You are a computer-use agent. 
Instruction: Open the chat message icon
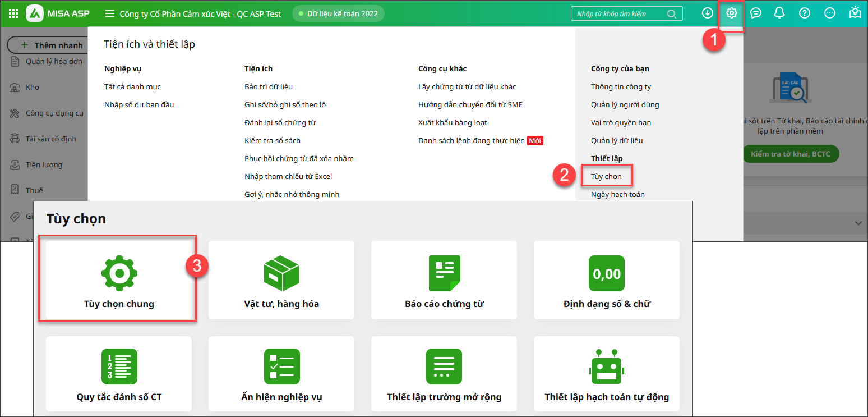(756, 13)
